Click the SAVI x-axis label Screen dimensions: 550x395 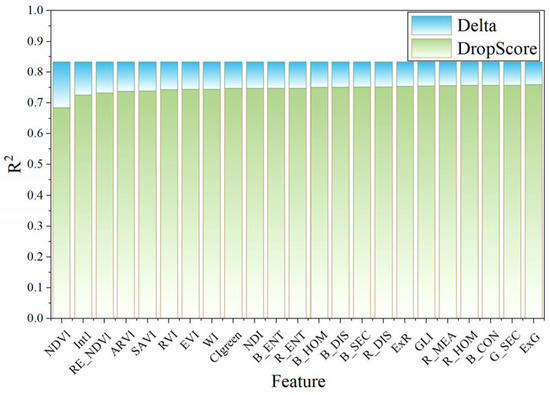pos(144,343)
